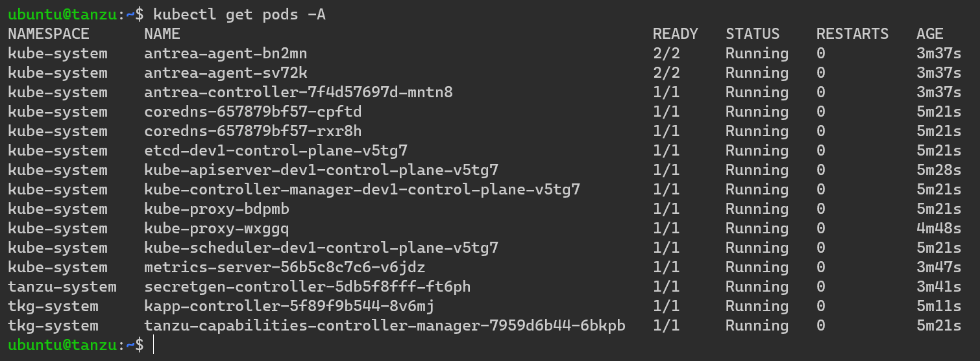This screenshot has height=361, width=980.
Task: Click secretgen-controller-5db5f8fff-ft6ph pod name
Action: [x=298, y=286]
